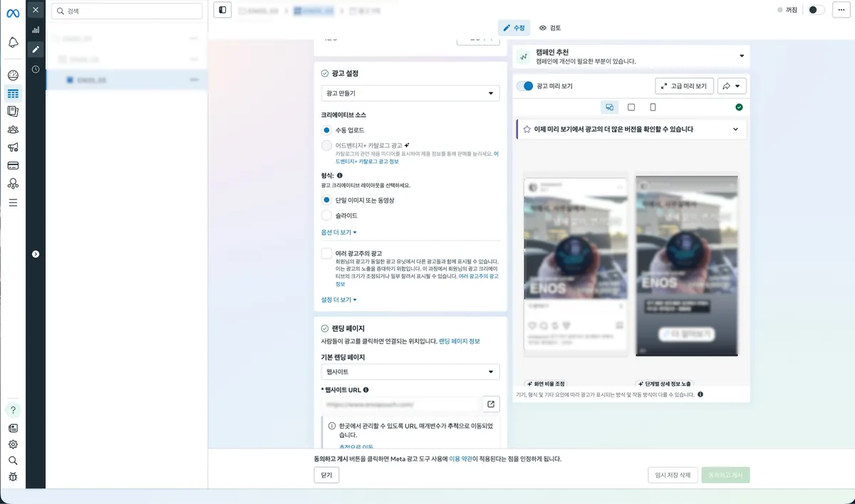Image resolution: width=855 pixels, height=504 pixels.
Task: Click the 동의하고 게시 button
Action: click(x=725, y=475)
